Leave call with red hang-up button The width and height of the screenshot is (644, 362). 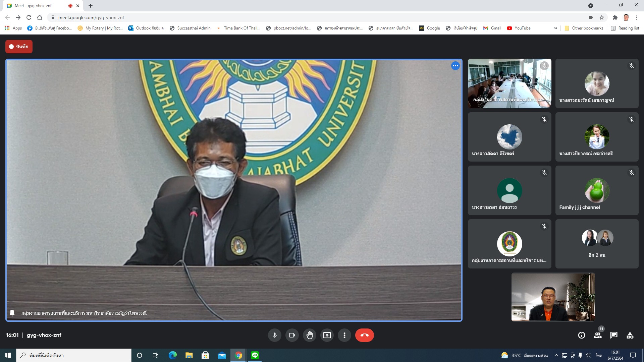(364, 335)
